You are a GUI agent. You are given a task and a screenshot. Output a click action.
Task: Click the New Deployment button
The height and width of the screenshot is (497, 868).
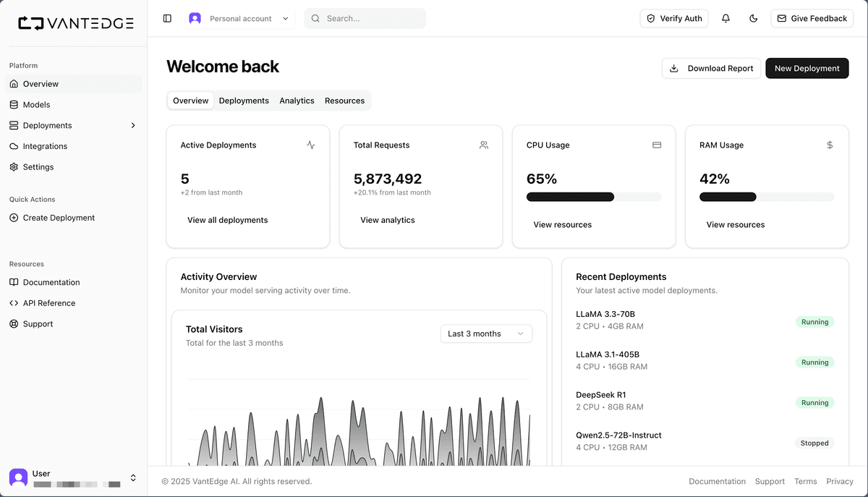807,68
